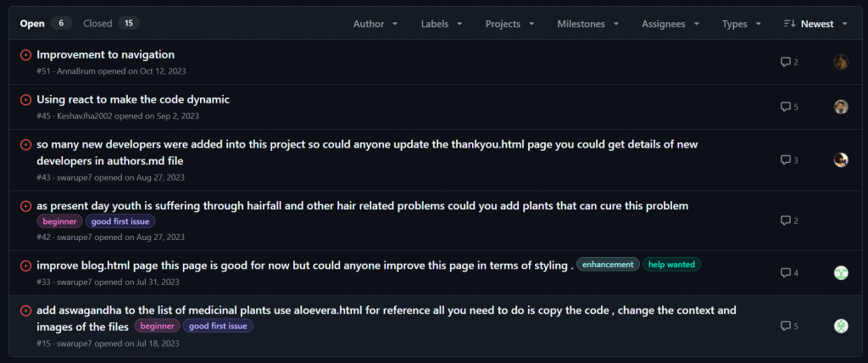Viewport: 868px width, 363px height.
Task: Click assignee avatar on issue #51
Action: pos(841,62)
